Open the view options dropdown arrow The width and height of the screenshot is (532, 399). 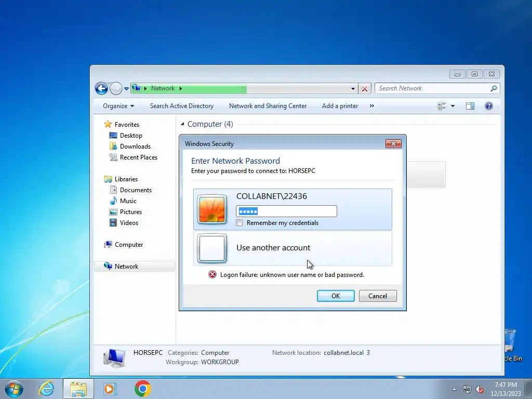coord(453,106)
